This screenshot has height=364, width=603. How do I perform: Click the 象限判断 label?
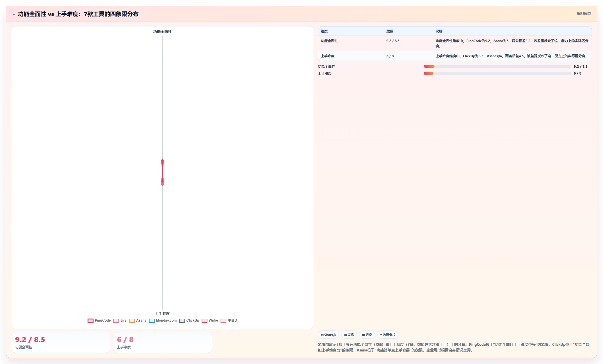pos(584,14)
